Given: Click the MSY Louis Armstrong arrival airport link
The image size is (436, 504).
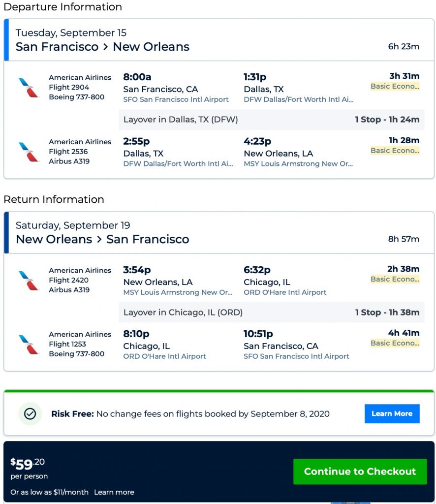Looking at the screenshot, I should tap(298, 163).
